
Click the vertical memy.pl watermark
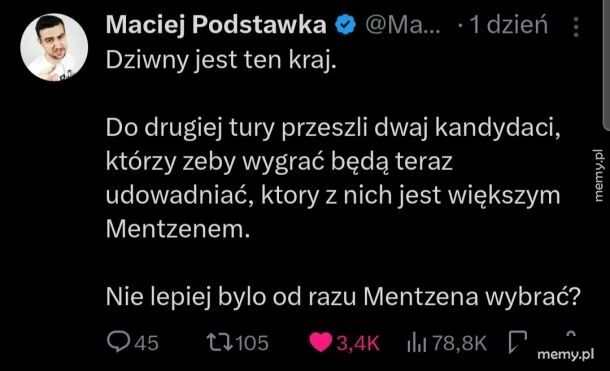coord(599,175)
